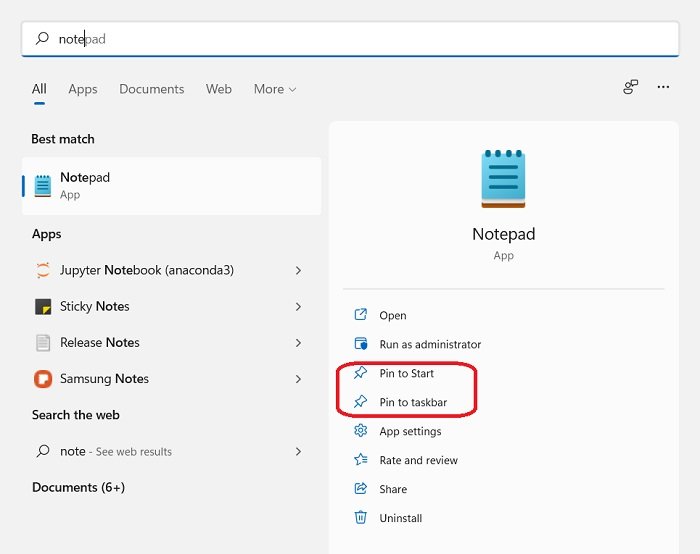Click into the notepad search text field
Viewport: 700px width, 554px height.
(350, 39)
